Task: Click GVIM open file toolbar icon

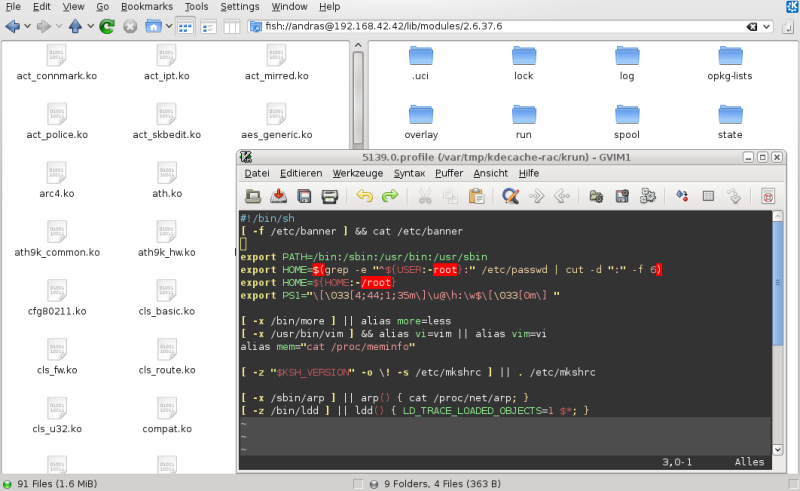Action: pos(253,196)
